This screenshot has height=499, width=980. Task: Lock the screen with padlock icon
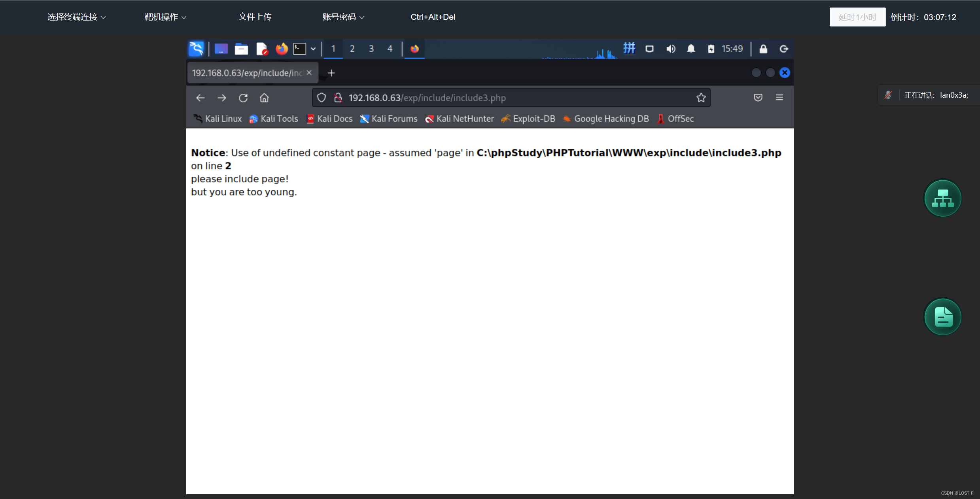coord(763,49)
